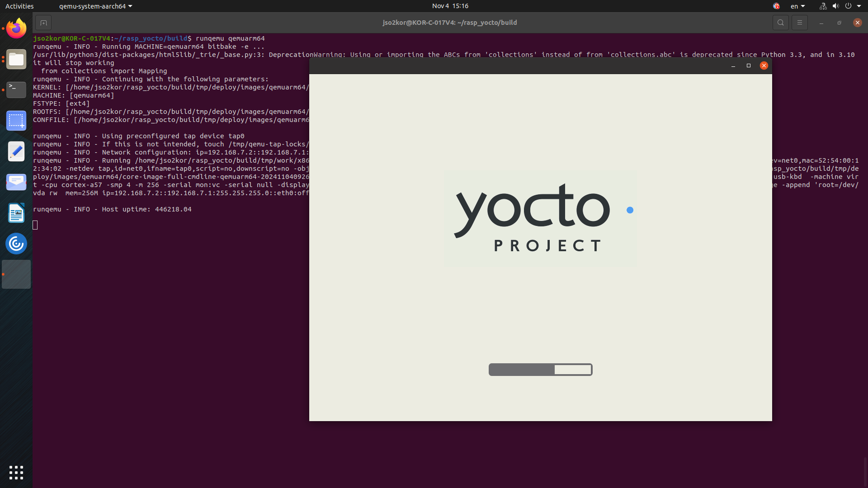Screen dimensions: 868x488
Task: Click the terminal title bar text
Action: click(x=449, y=23)
